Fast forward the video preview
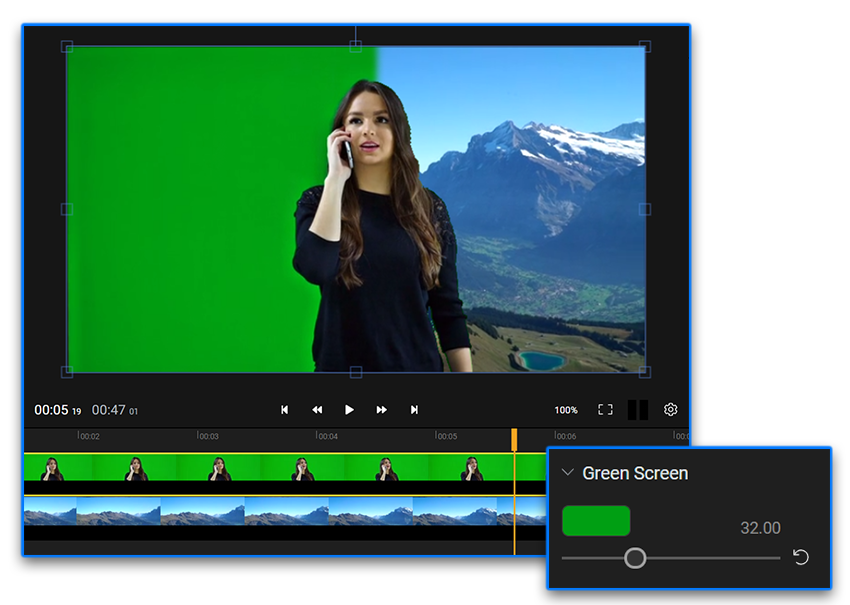 point(382,410)
